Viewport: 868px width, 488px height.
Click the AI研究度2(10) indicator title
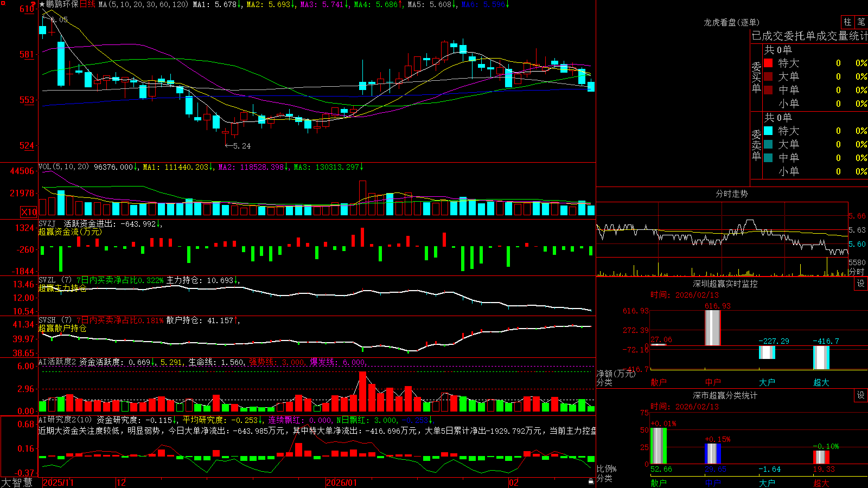66,420
